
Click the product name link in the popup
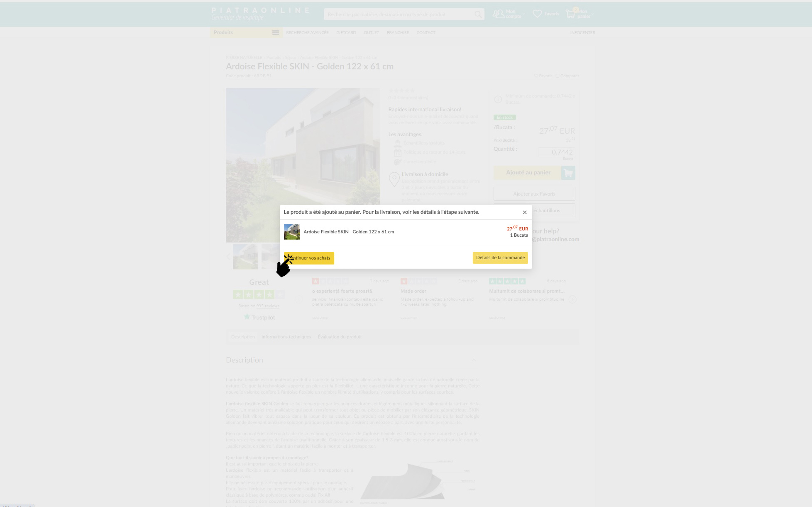pyautogui.click(x=349, y=232)
